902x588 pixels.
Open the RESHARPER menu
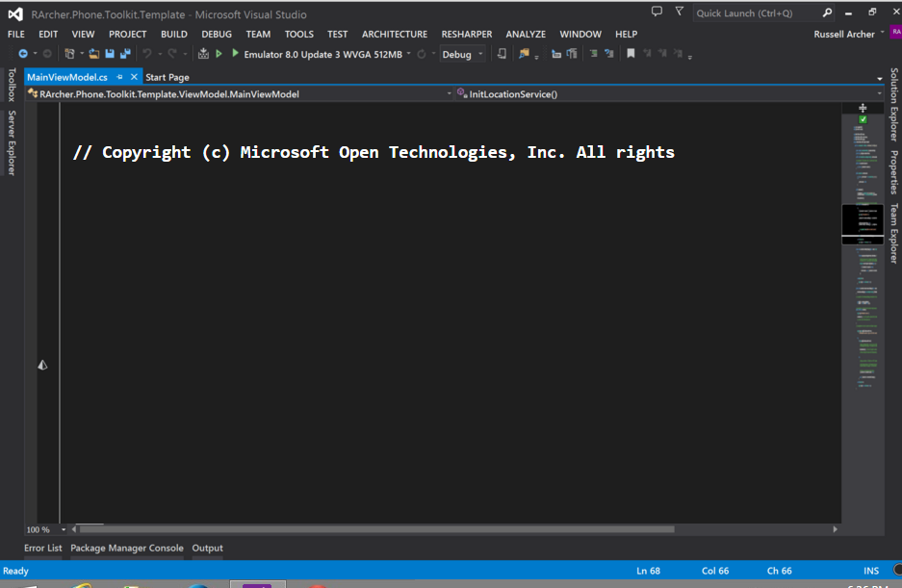pyautogui.click(x=467, y=34)
